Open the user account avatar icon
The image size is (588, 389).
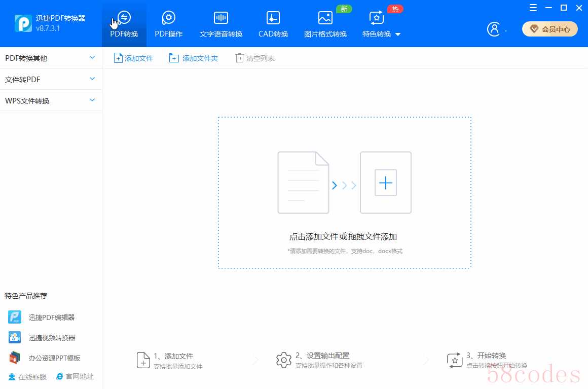click(494, 29)
